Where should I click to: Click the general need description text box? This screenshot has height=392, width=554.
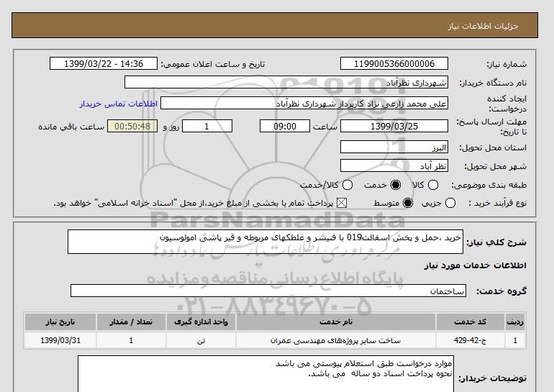coord(265,242)
